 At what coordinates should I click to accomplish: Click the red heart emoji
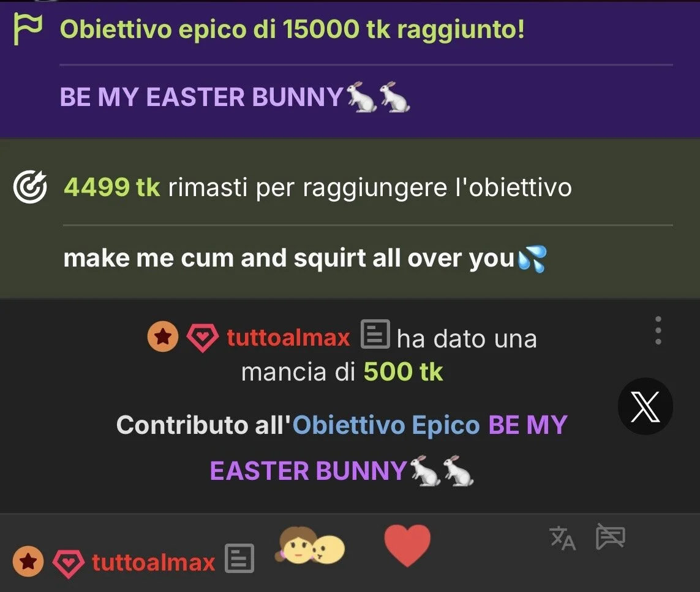point(407,545)
